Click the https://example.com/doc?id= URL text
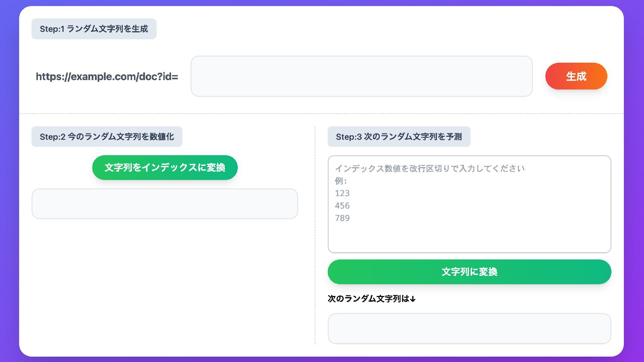 tap(107, 76)
